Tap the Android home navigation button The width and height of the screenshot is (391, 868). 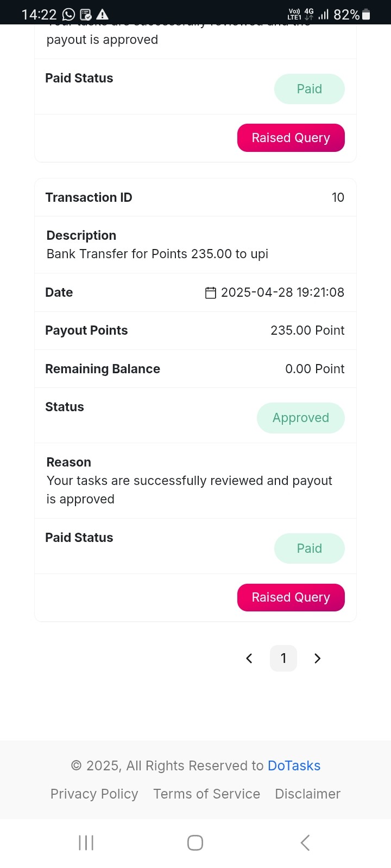[195, 843]
